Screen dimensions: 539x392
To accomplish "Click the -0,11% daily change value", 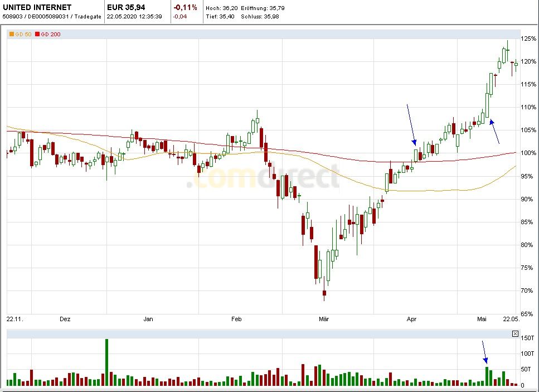I will pyautogui.click(x=185, y=8).
